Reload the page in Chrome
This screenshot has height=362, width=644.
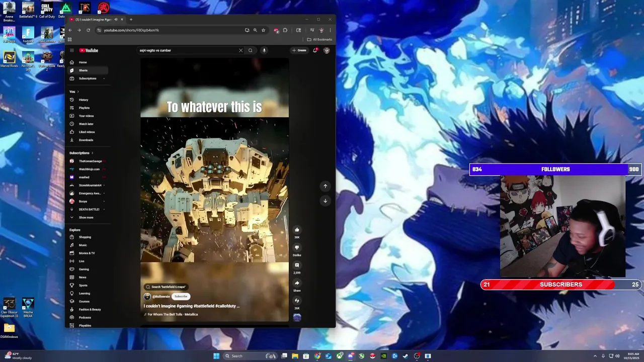pyautogui.click(x=88, y=30)
